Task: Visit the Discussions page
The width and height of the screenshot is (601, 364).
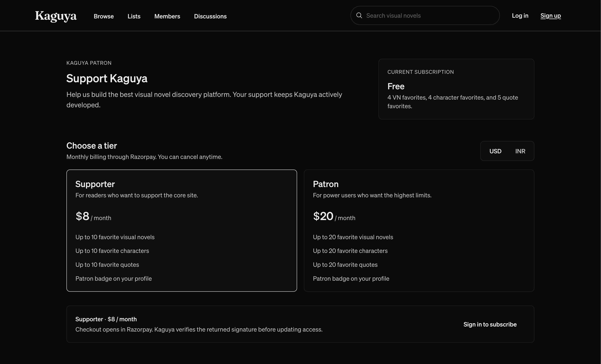Action: (210, 16)
